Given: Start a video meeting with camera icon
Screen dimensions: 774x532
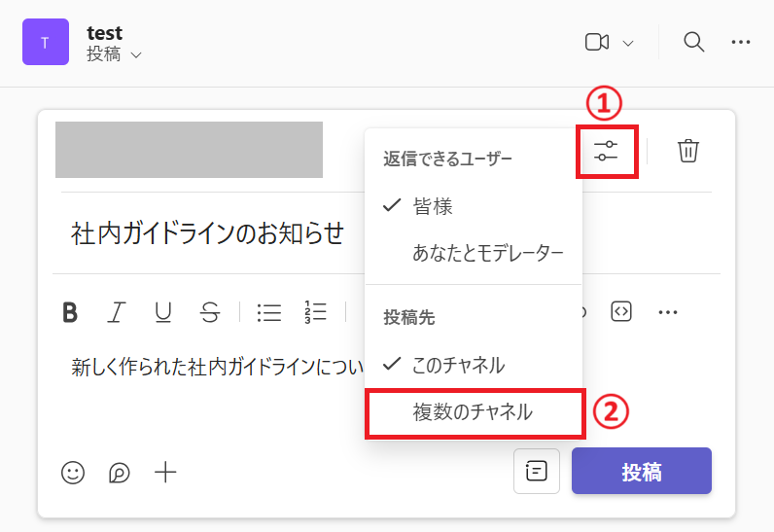Looking at the screenshot, I should 597,42.
